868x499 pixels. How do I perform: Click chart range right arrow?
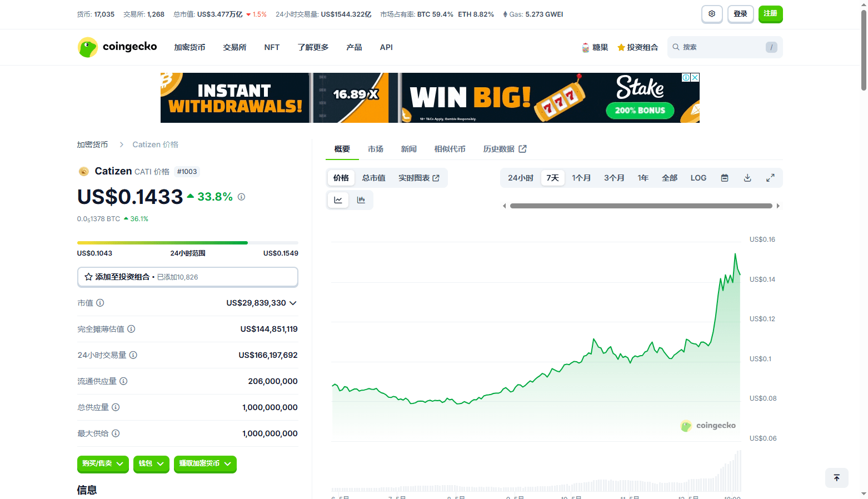[778, 206]
